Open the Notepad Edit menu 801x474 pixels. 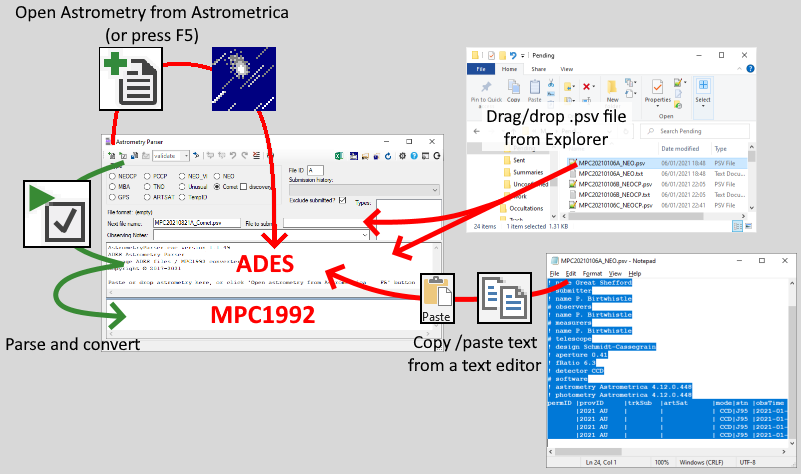pos(571,274)
